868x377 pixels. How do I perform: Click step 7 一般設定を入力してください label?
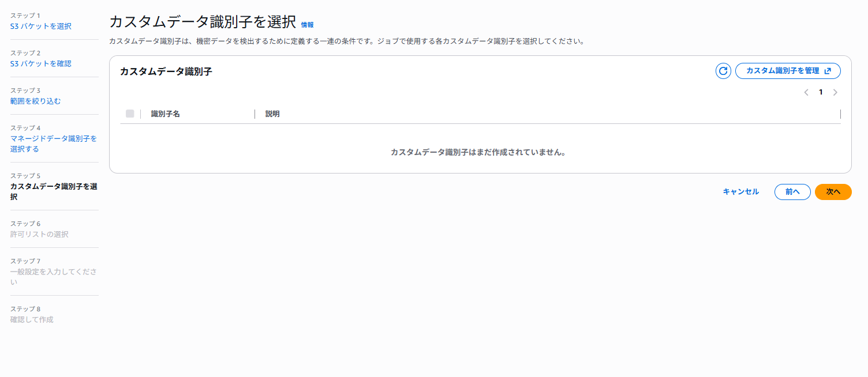click(54, 277)
